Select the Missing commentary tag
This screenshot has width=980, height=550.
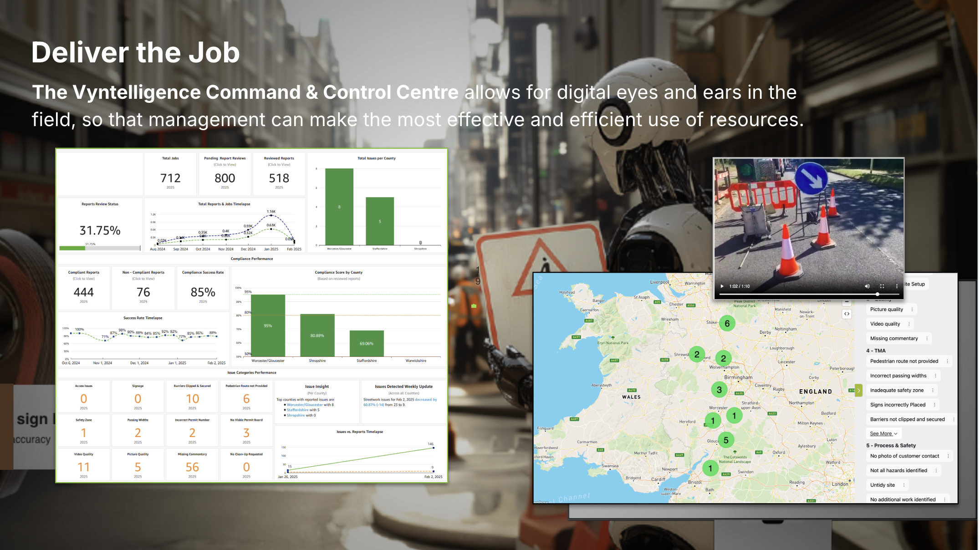point(893,338)
